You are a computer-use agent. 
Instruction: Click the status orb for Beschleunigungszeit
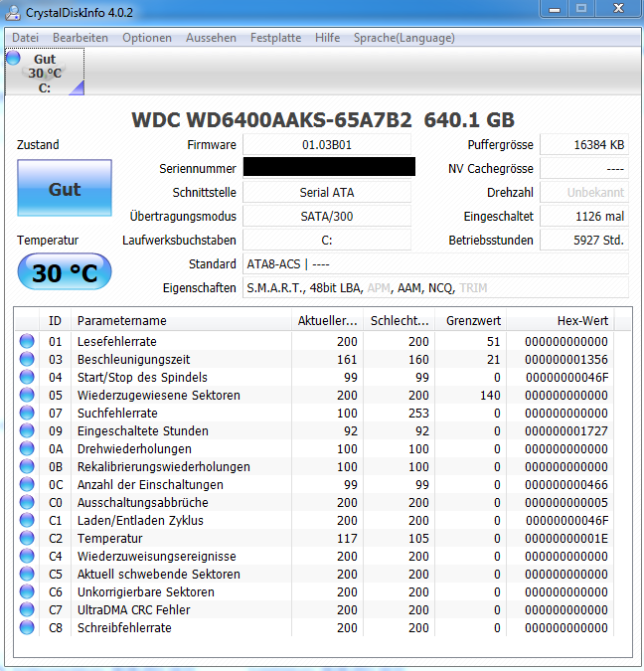[x=27, y=359]
